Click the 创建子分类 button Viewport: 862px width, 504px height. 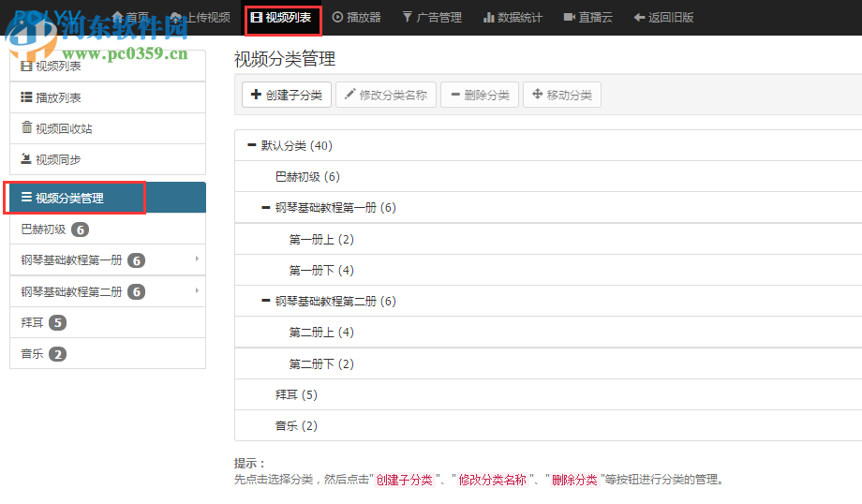pyautogui.click(x=287, y=95)
